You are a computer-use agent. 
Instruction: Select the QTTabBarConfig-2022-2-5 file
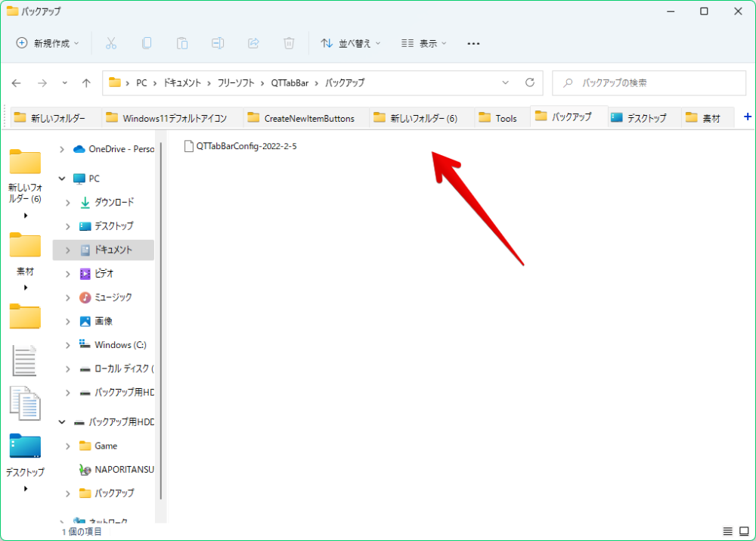click(246, 147)
